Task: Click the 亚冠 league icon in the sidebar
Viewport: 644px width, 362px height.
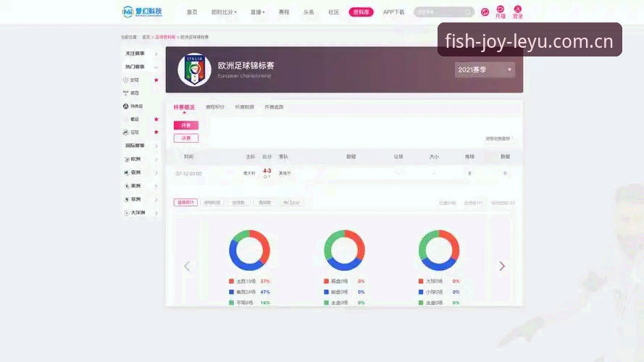Action: pyautogui.click(x=125, y=132)
